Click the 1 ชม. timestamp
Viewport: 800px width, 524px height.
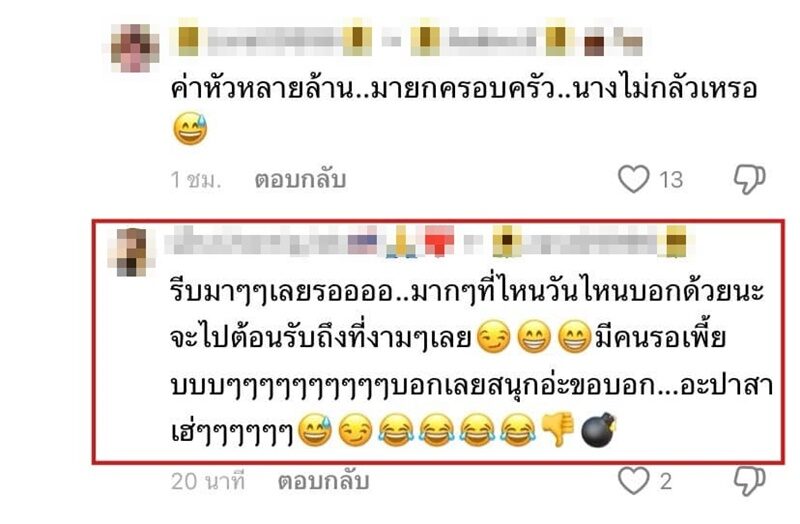click(x=196, y=180)
